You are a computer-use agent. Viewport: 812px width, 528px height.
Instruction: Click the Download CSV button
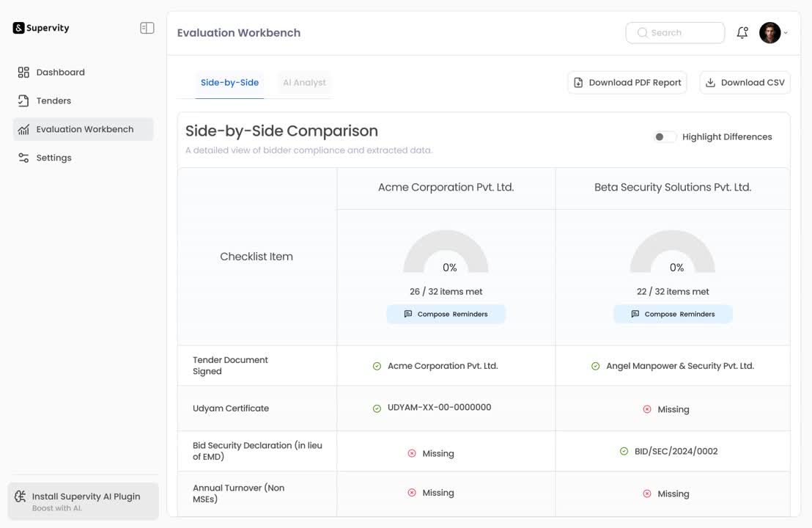point(745,83)
